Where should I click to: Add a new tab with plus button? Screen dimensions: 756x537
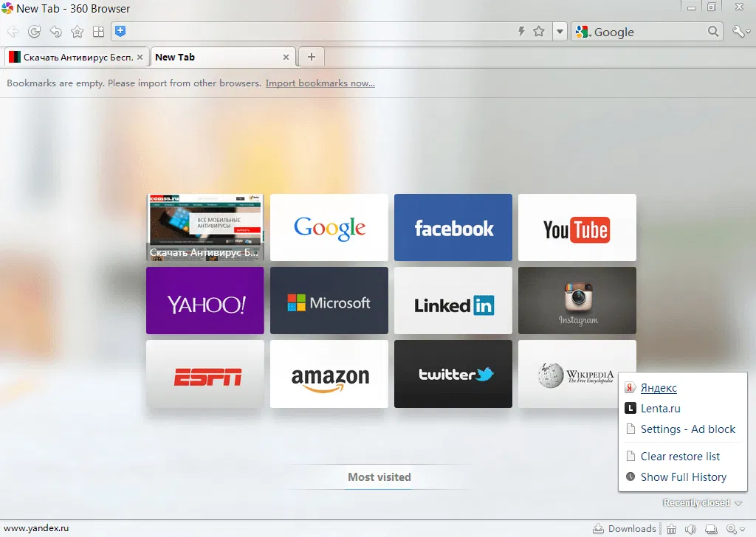coord(312,58)
